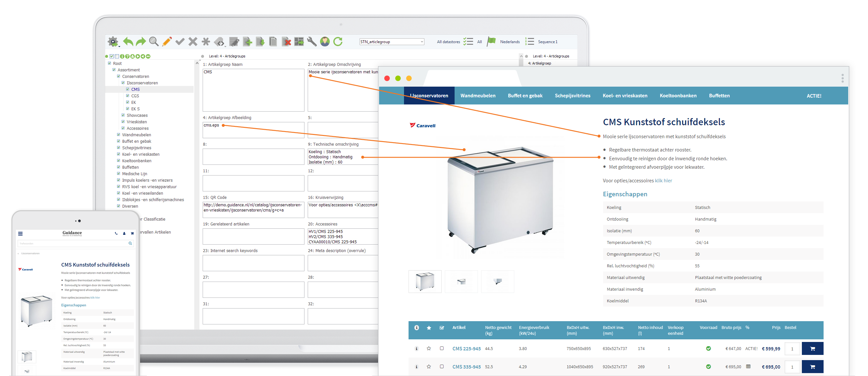Click the grey checkmark confirm icon

point(180,42)
